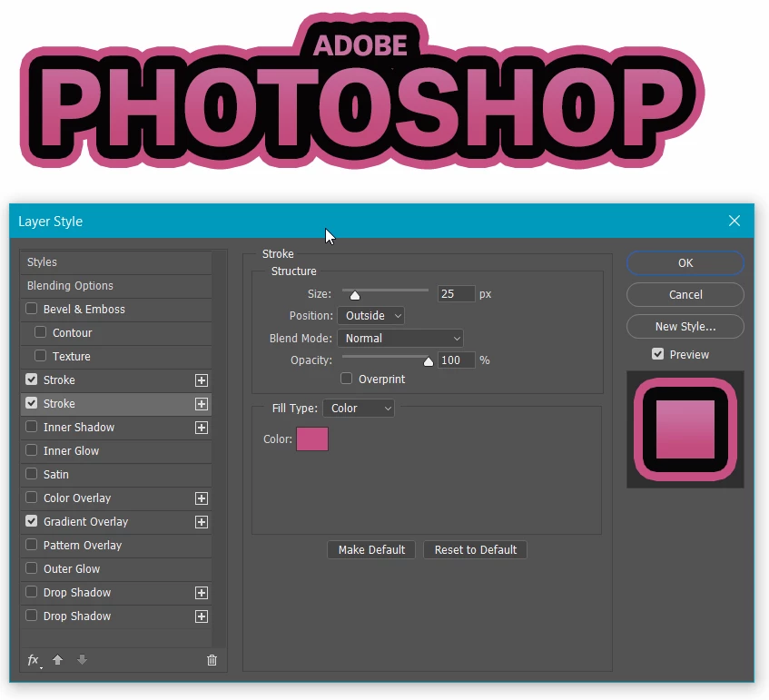Click the Make Default button
The image size is (769, 700).
click(371, 549)
